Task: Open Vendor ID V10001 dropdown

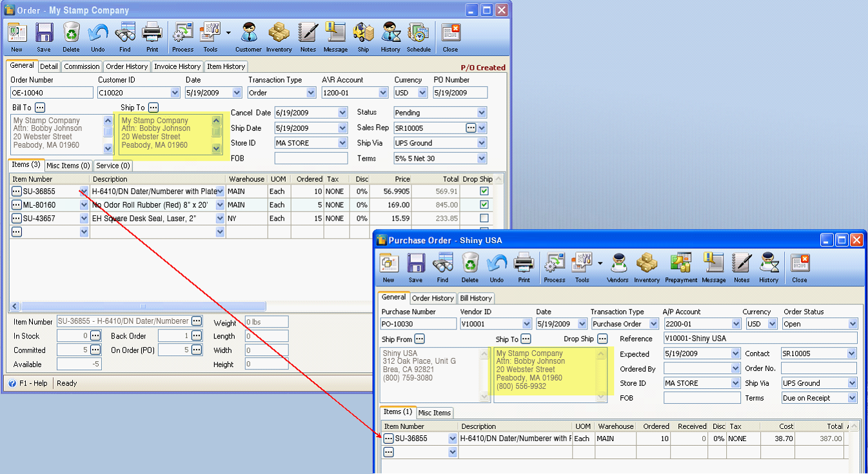Action: point(527,324)
